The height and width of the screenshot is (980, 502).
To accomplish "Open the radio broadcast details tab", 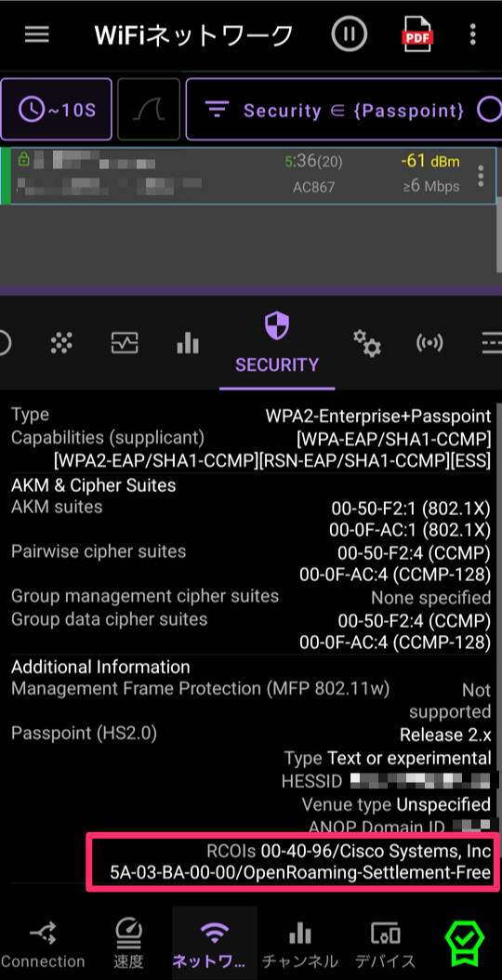I will (x=429, y=342).
